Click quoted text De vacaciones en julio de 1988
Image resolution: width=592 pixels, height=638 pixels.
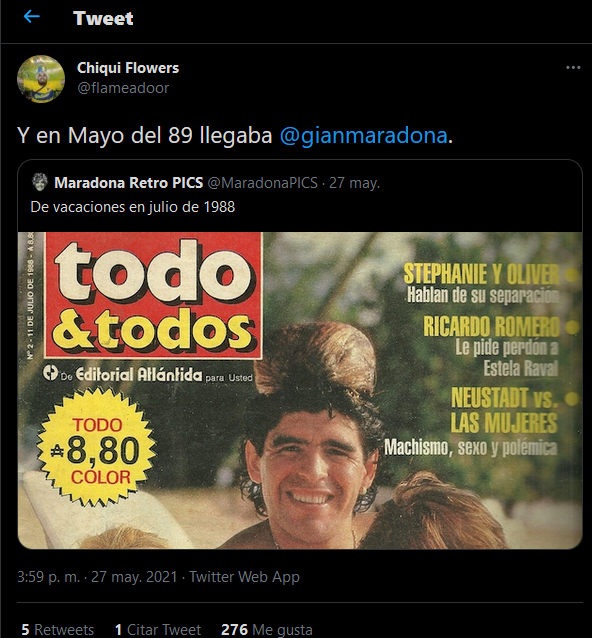133,207
